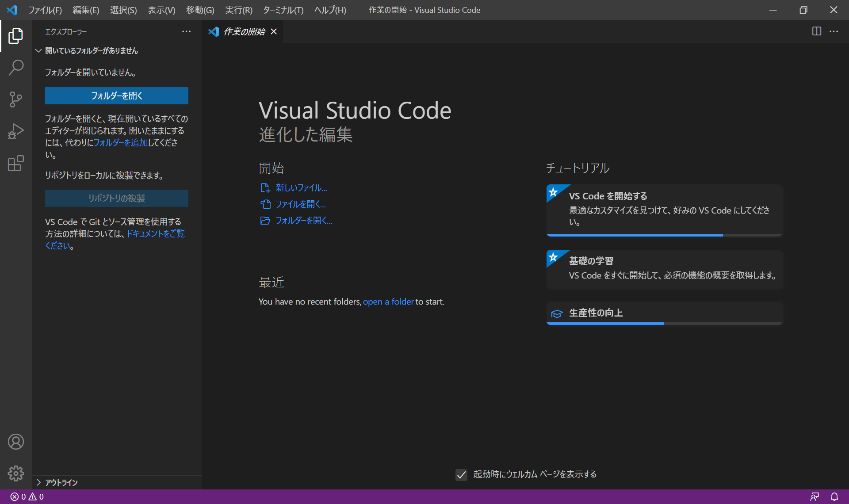Close the 作業の開始 tab
This screenshot has width=849, height=504.
[x=274, y=31]
